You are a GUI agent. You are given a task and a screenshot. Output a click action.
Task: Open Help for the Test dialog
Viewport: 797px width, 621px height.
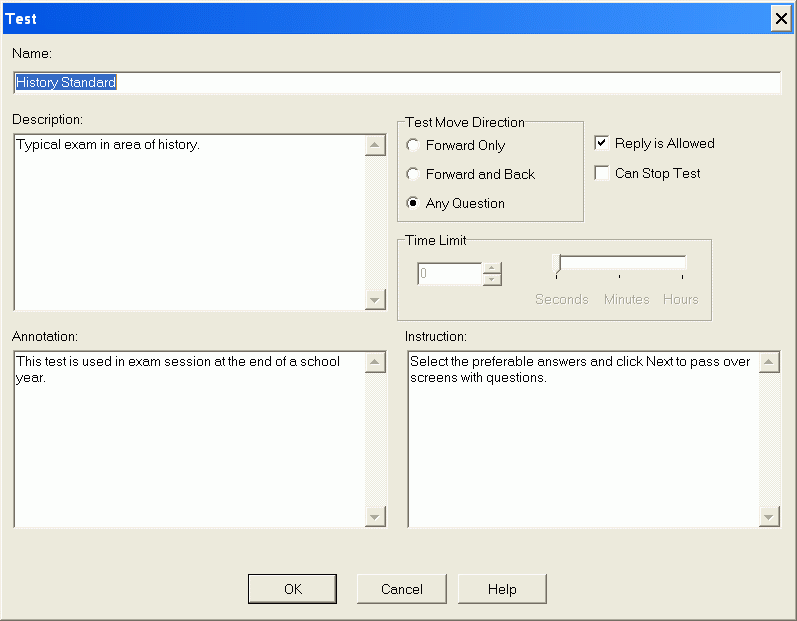tap(502, 589)
